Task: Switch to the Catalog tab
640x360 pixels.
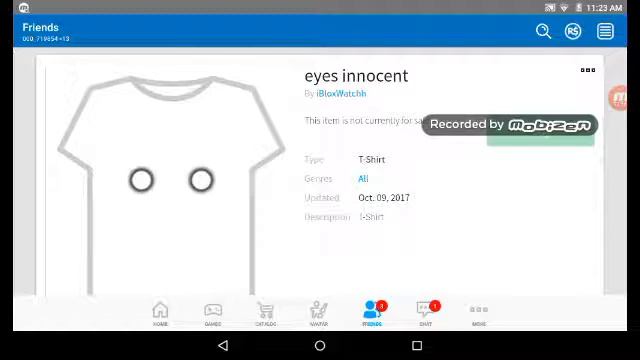Action: tap(266, 313)
